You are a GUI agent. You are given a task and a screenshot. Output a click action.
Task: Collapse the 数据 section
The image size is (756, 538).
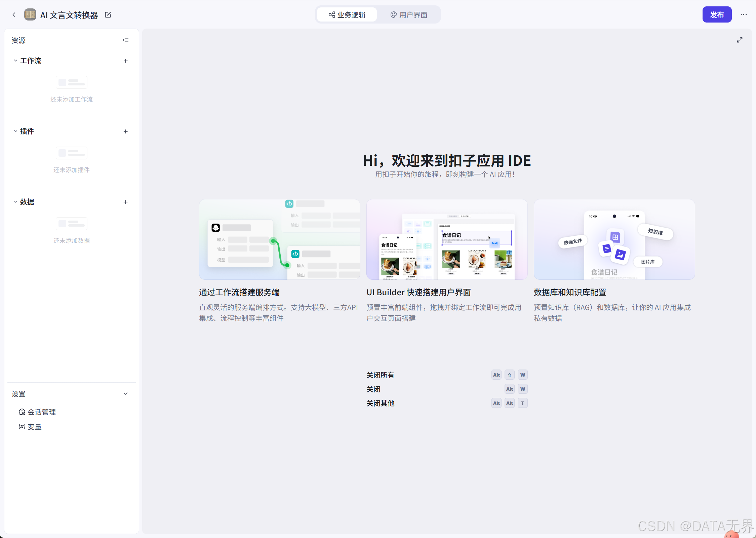coord(15,202)
